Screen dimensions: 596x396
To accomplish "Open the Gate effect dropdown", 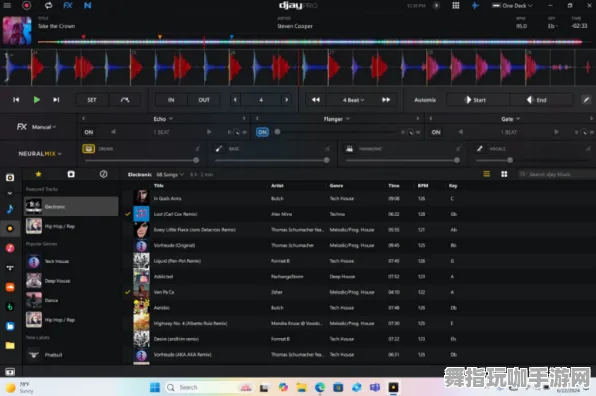I will click(510, 119).
